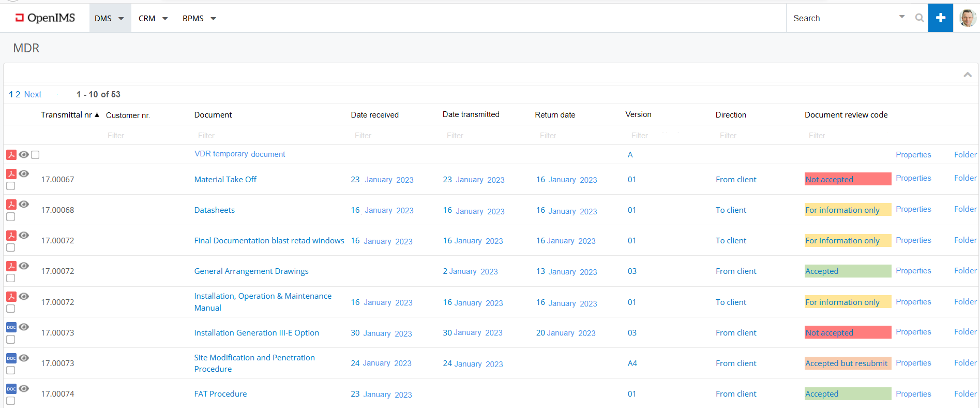This screenshot has width=980, height=408.
Task: Click DOC icon for Installation Generation III-E Option
Action: click(11, 327)
